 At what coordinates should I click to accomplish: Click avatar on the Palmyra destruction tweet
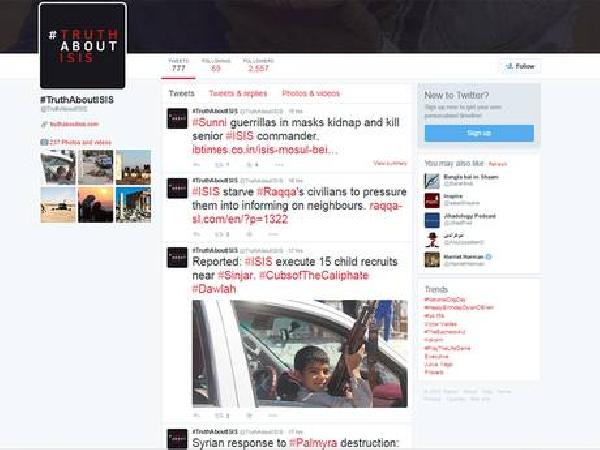pos(178,439)
